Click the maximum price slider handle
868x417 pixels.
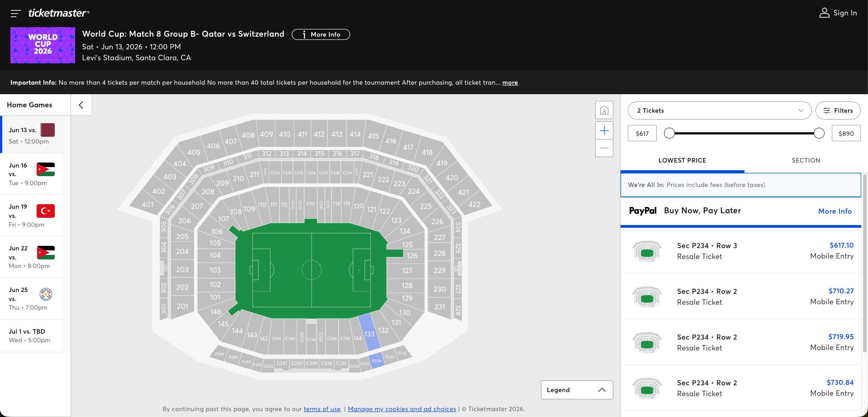[x=819, y=133]
